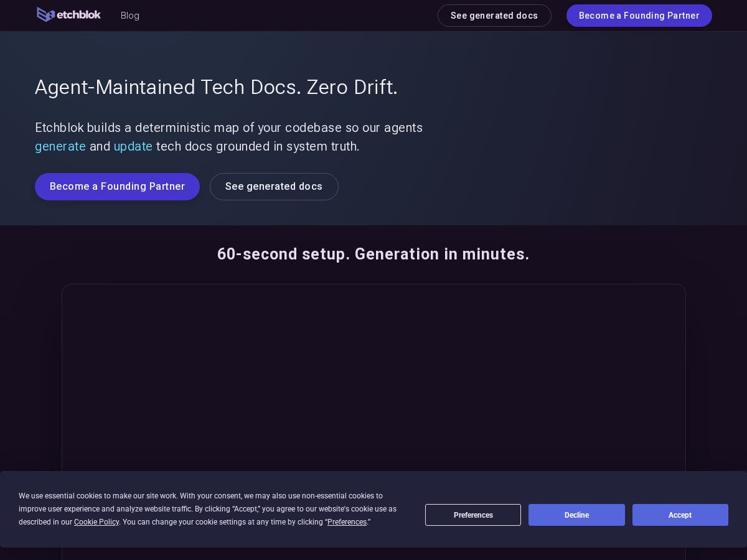The width and height of the screenshot is (747, 560).
Task: Click the highlighted word update
Action: pyautogui.click(x=133, y=146)
